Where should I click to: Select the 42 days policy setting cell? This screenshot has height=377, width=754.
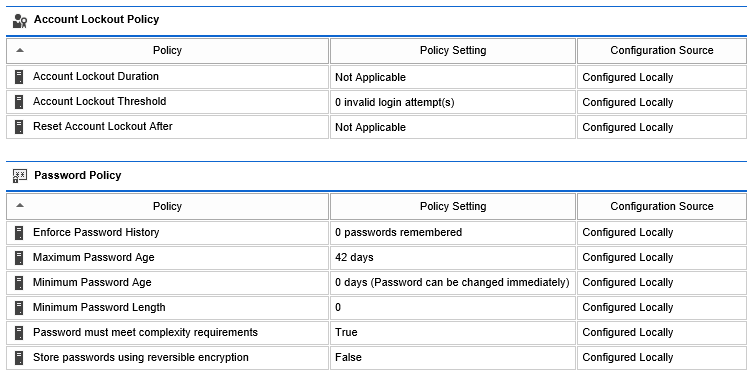click(452, 258)
